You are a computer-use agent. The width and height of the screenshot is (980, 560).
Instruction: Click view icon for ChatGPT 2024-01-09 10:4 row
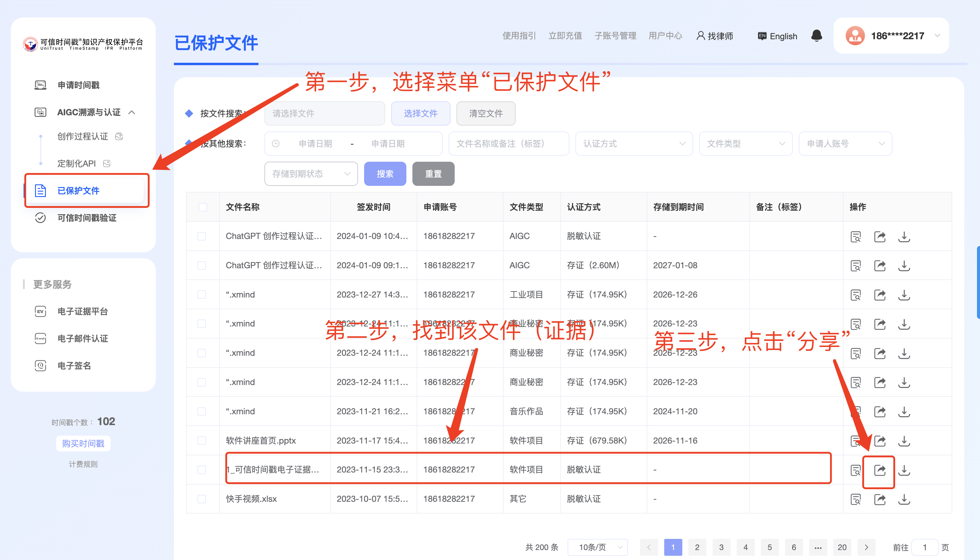[x=855, y=237]
